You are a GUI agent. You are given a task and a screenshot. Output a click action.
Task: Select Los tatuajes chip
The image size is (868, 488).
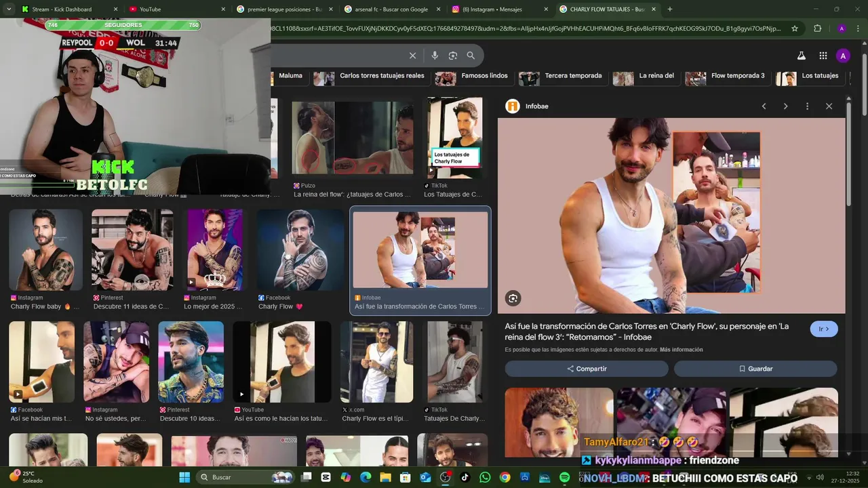[x=809, y=76]
